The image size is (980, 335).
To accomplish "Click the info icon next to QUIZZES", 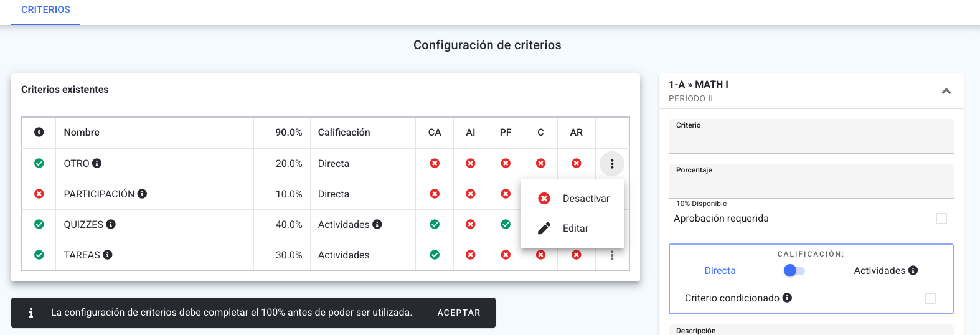I will pyautogui.click(x=111, y=224).
